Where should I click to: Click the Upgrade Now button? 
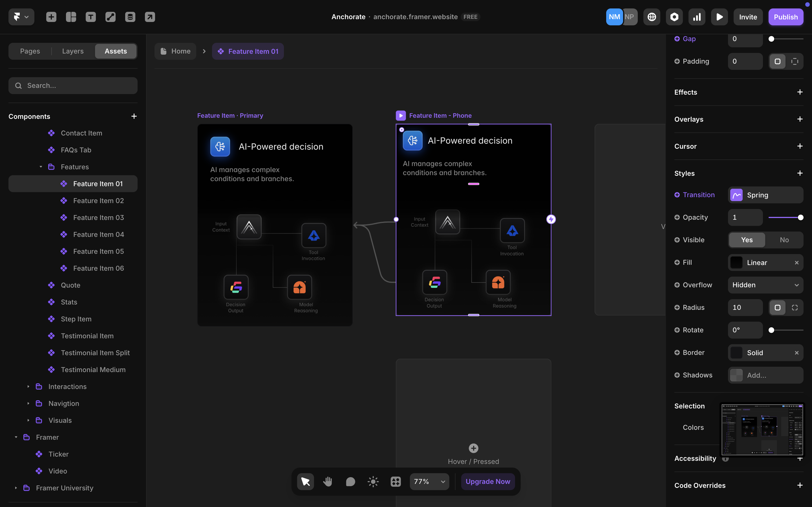click(487, 482)
